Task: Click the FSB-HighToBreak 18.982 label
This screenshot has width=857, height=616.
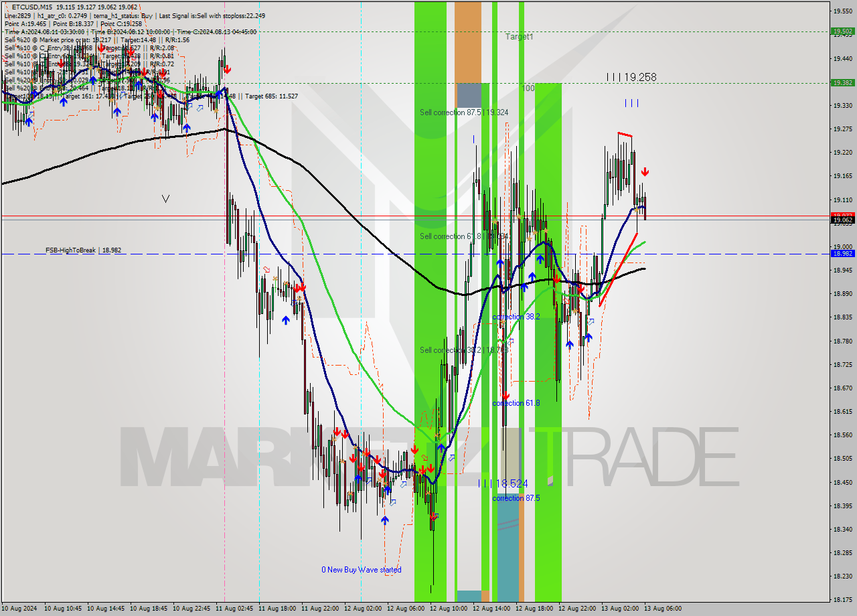Action: (x=84, y=250)
